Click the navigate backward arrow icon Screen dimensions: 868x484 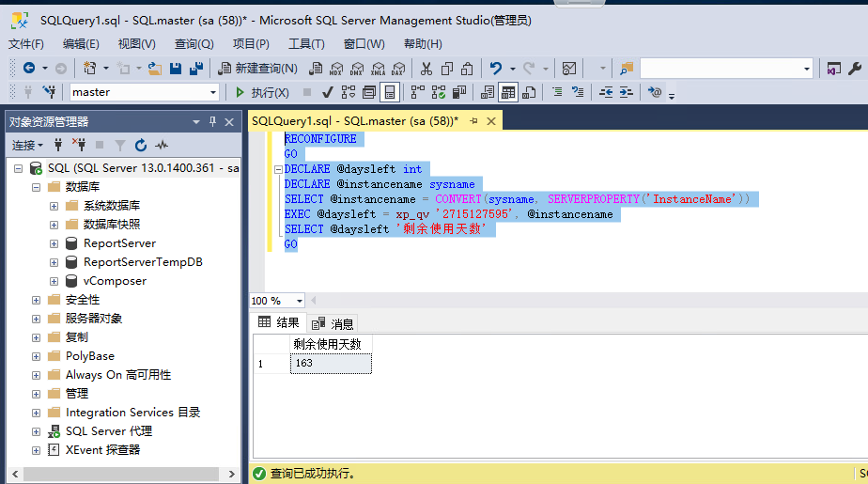click(x=29, y=68)
